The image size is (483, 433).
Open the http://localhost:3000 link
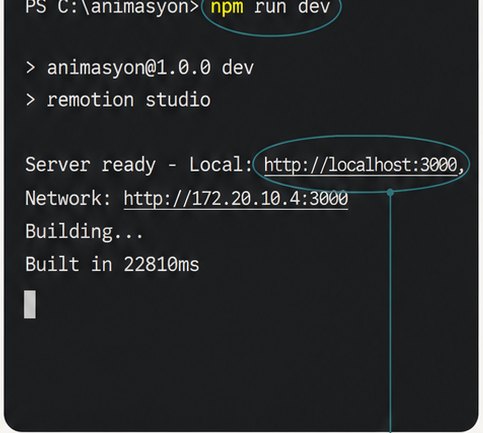click(360, 165)
